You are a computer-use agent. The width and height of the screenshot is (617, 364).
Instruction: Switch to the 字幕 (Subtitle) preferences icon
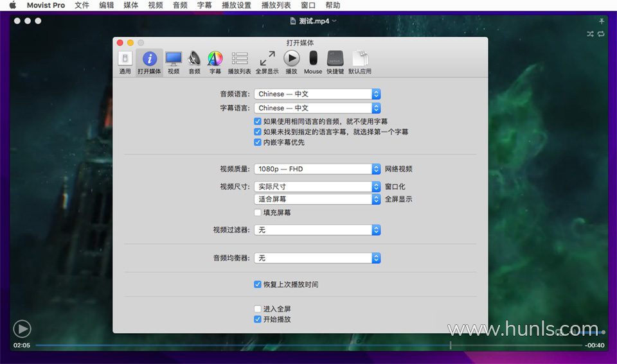tap(215, 62)
